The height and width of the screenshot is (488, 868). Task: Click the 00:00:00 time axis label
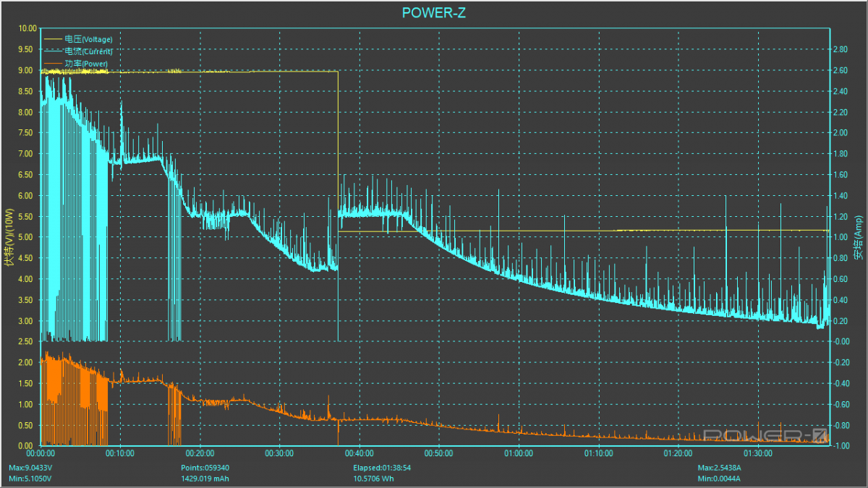click(41, 453)
